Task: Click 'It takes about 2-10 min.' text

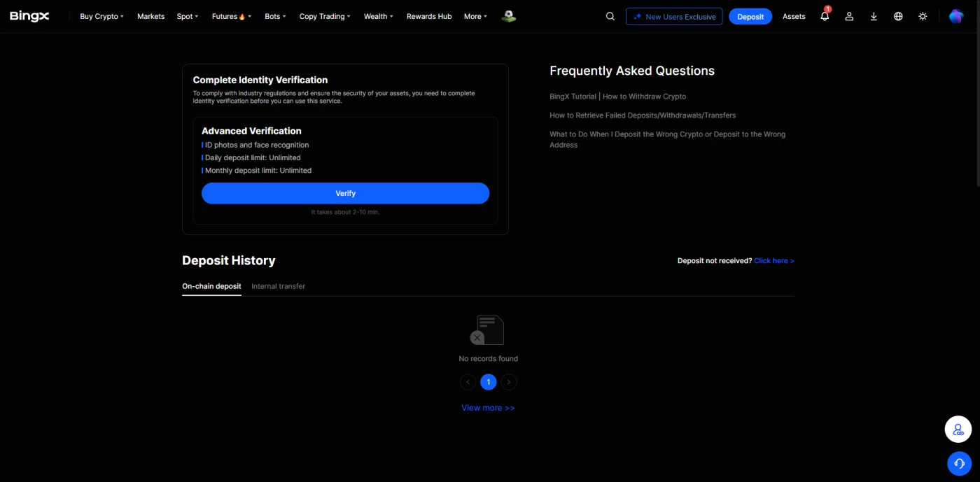Action: pos(345,212)
